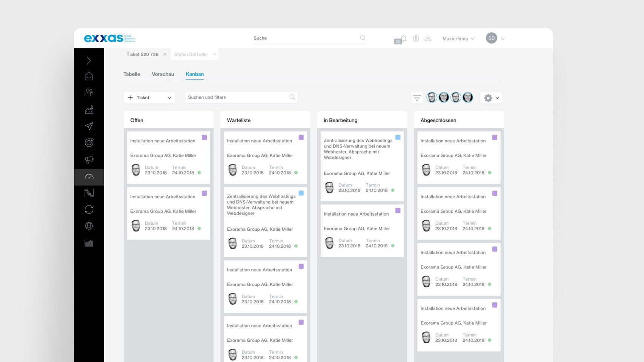Open the megaphone marketing icon

(89, 160)
